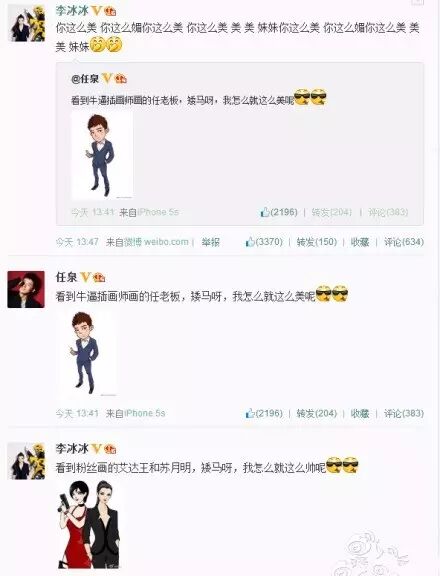
Task: Enlarge fan art of two women thumbnail
Action: tap(89, 525)
